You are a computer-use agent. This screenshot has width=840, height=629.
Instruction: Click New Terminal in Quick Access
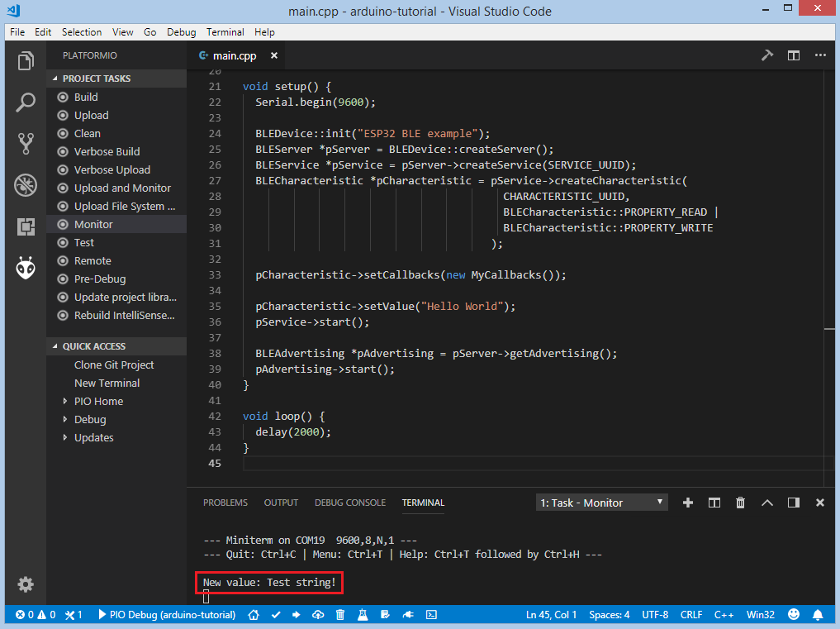107,383
